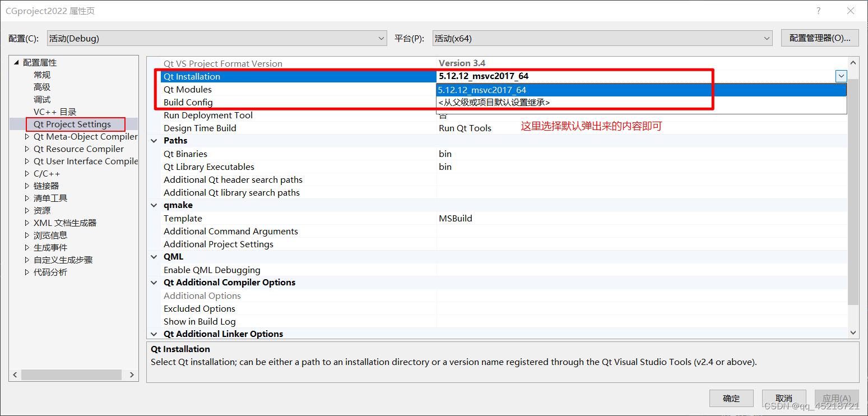This screenshot has height=416, width=868.
Task: Select Qt Project Settings tree item
Action: (72, 124)
